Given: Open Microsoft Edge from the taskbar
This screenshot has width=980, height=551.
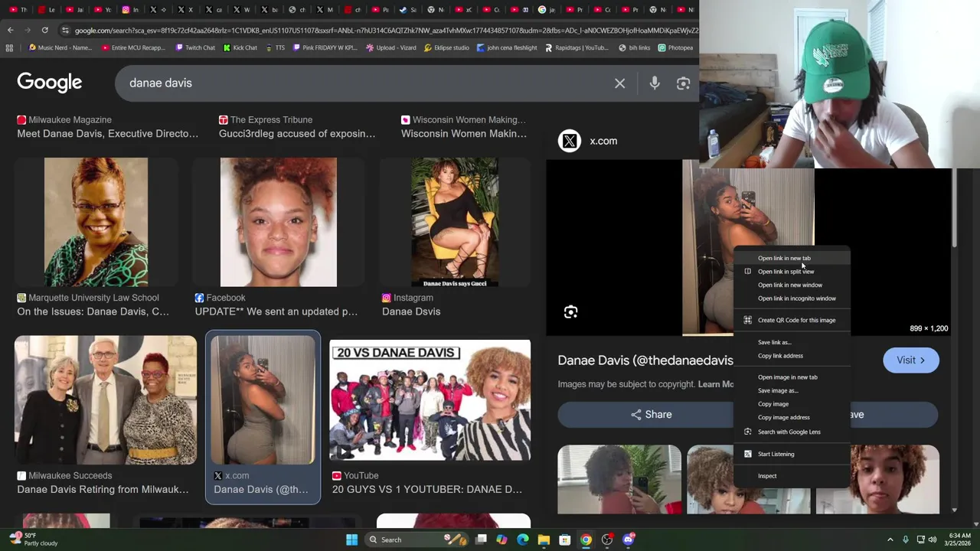Looking at the screenshot, I should click(522, 540).
